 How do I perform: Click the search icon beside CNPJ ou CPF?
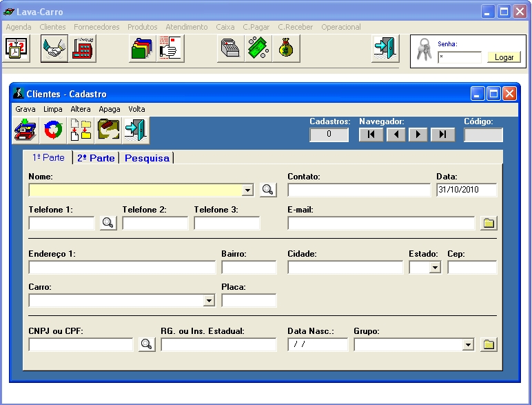147,344
